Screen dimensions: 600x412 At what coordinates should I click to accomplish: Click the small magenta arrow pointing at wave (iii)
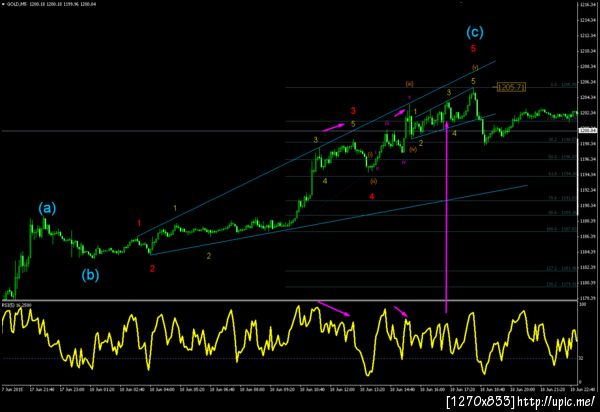(x=399, y=112)
